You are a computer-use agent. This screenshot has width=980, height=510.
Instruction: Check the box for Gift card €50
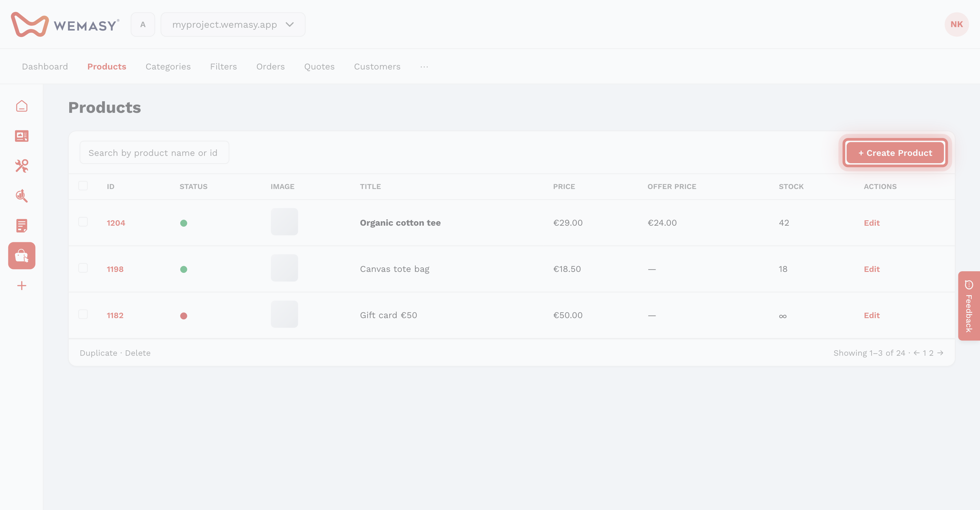click(x=83, y=314)
